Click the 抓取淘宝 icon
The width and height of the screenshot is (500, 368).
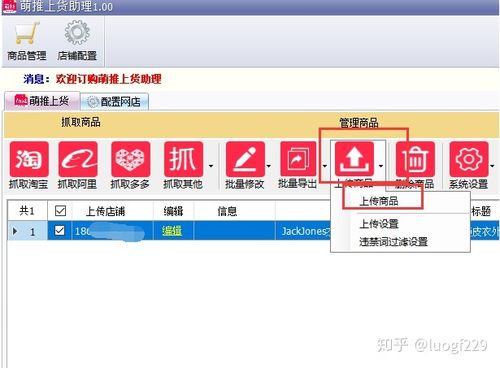coord(29,159)
